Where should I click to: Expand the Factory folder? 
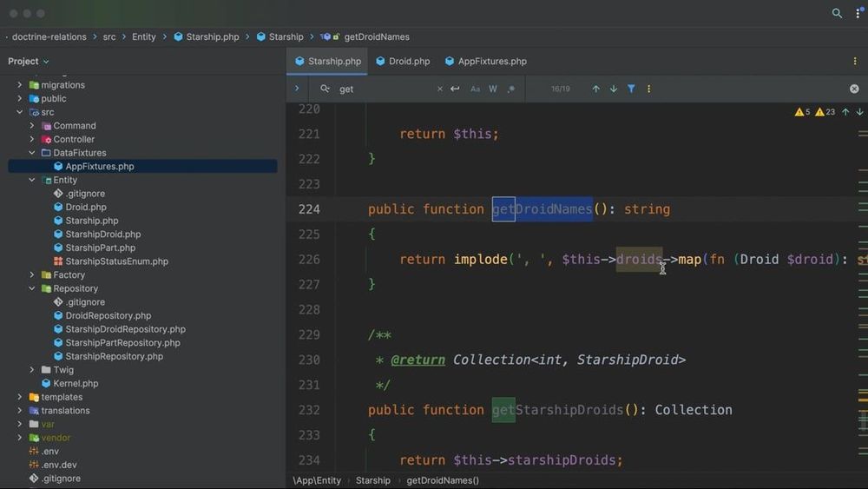[x=32, y=274]
